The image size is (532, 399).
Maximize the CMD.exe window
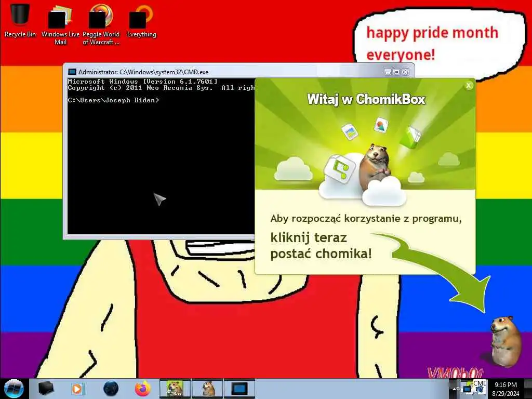pos(396,72)
